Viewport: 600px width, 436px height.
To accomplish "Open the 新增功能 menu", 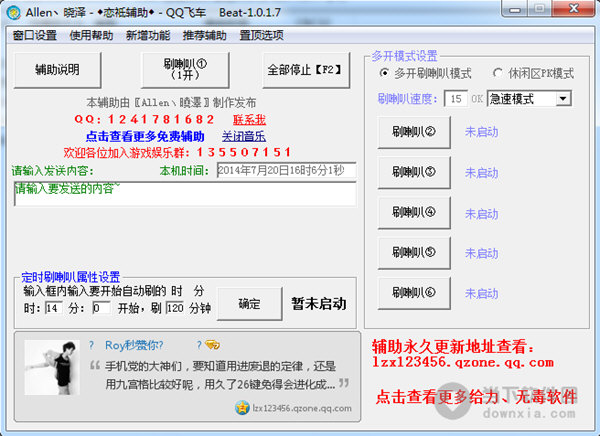I will click(148, 36).
